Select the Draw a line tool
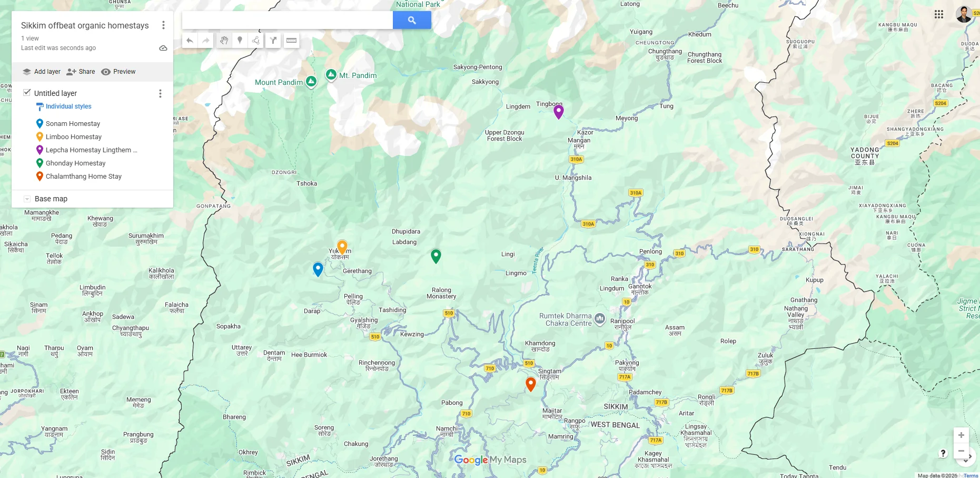This screenshot has width=980, height=478. 256,40
